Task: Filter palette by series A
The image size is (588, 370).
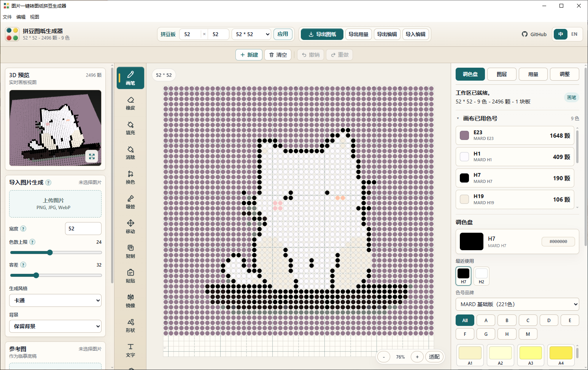Action: pos(486,320)
